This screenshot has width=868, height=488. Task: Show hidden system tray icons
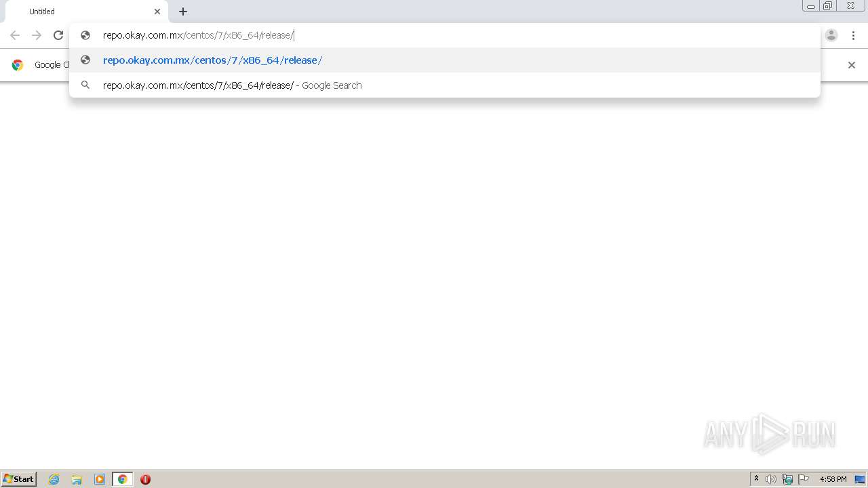tap(757, 479)
